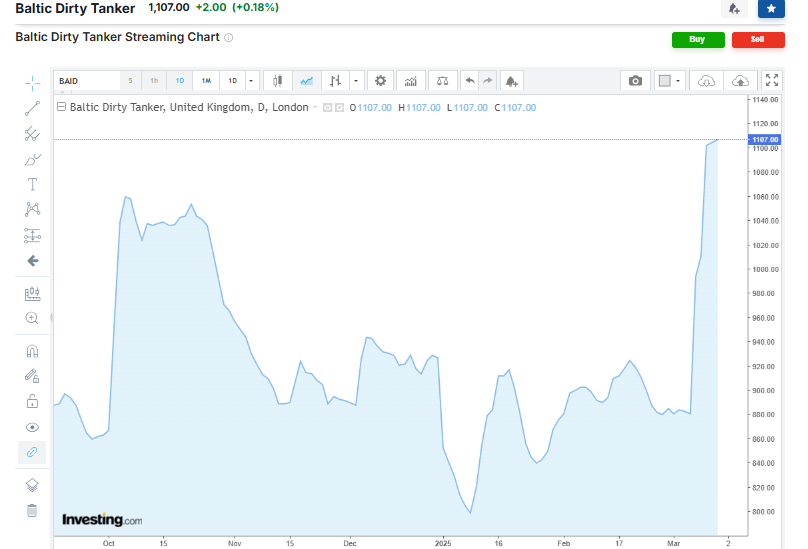Click the zoom in magnifier tool
Viewport: 808px width, 549px height.
coord(32,318)
